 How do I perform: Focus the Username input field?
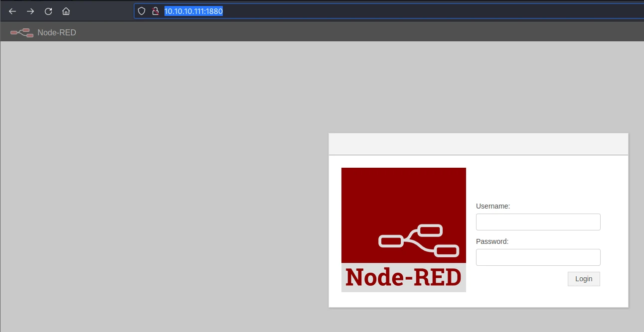click(x=538, y=222)
